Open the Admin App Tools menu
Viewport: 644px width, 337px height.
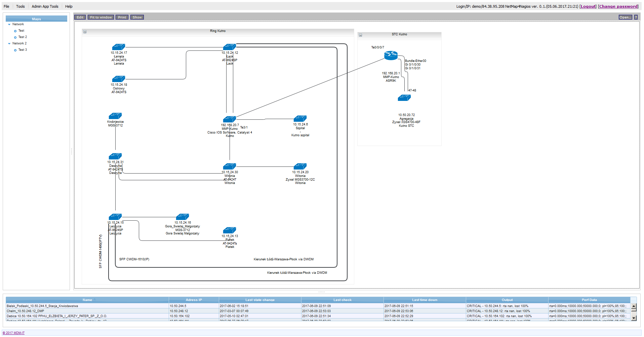[45, 6]
